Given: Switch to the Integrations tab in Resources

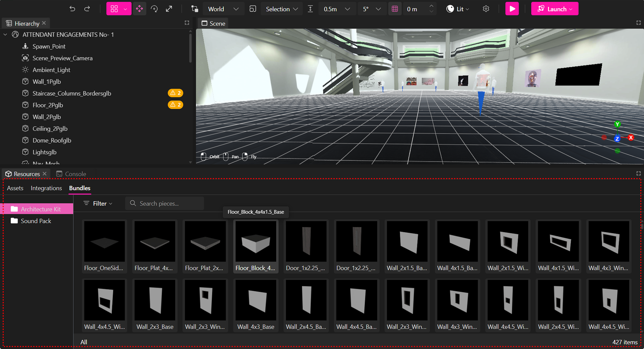Looking at the screenshot, I should pos(46,188).
